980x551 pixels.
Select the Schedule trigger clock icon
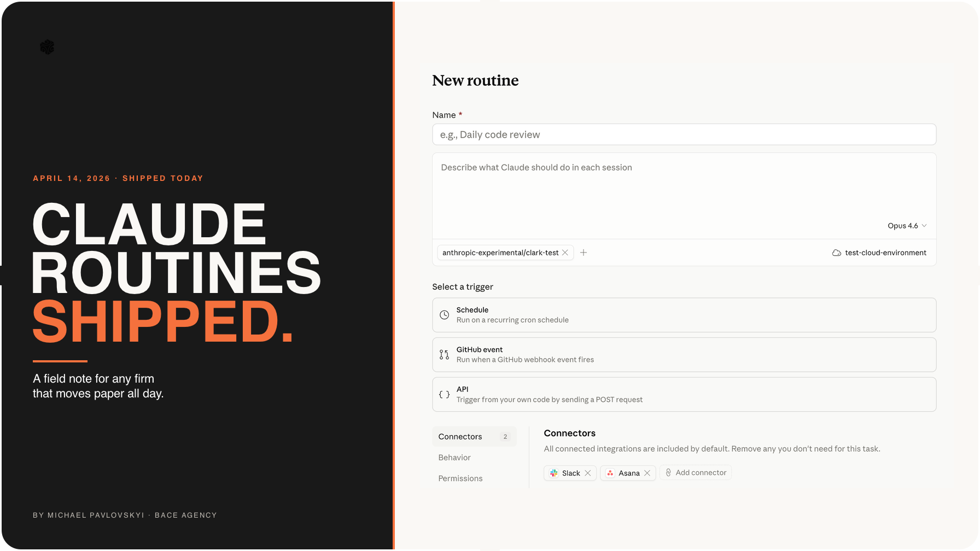tap(444, 314)
